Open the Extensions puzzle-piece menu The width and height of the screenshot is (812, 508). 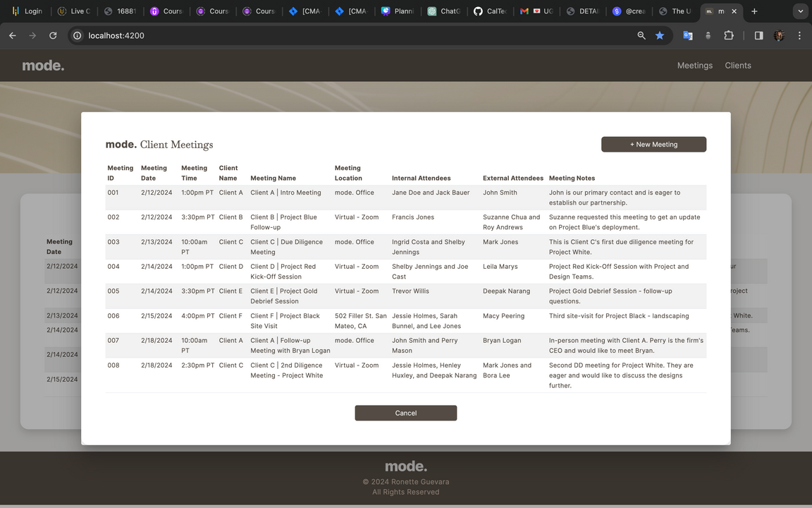(x=729, y=35)
